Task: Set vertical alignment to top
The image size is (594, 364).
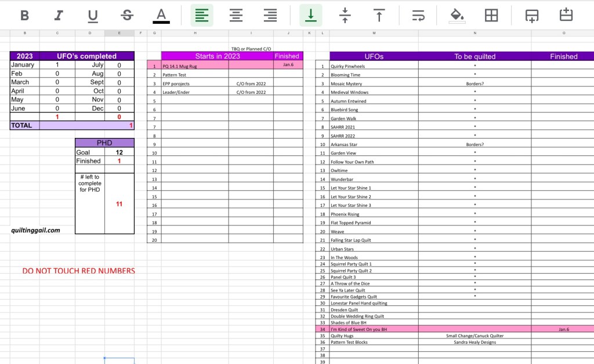Action: point(379,16)
